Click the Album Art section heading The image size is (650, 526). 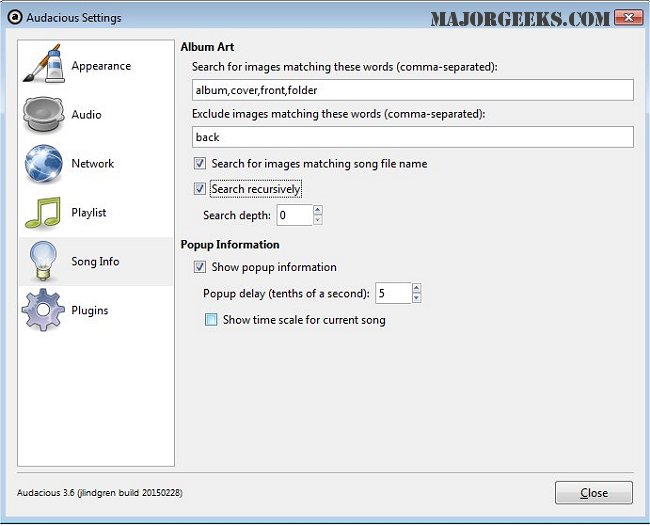[x=207, y=47]
